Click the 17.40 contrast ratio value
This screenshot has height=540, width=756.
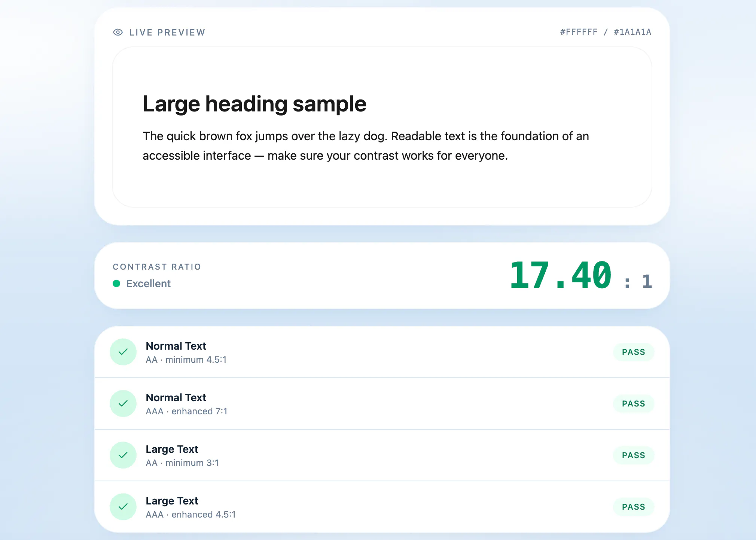coord(561,276)
